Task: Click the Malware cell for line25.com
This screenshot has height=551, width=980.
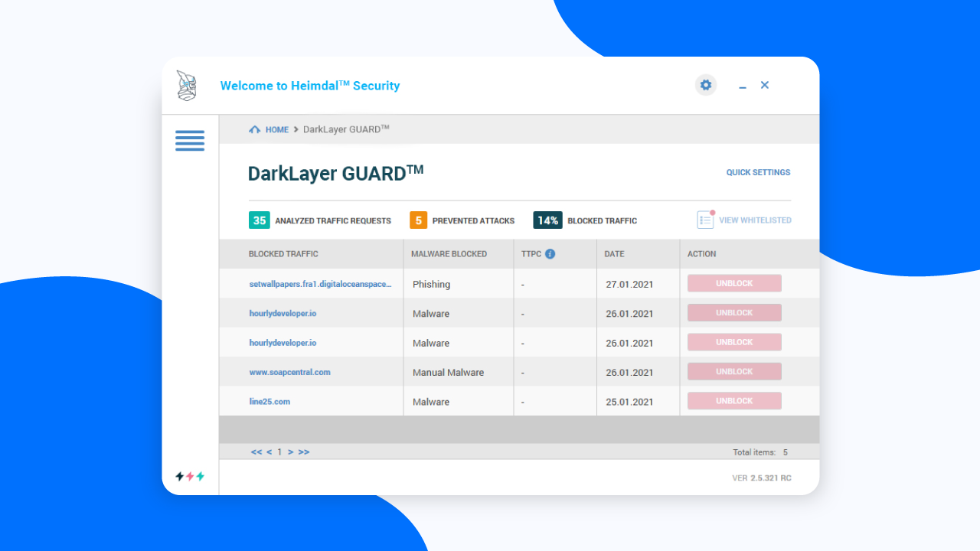Action: (431, 402)
